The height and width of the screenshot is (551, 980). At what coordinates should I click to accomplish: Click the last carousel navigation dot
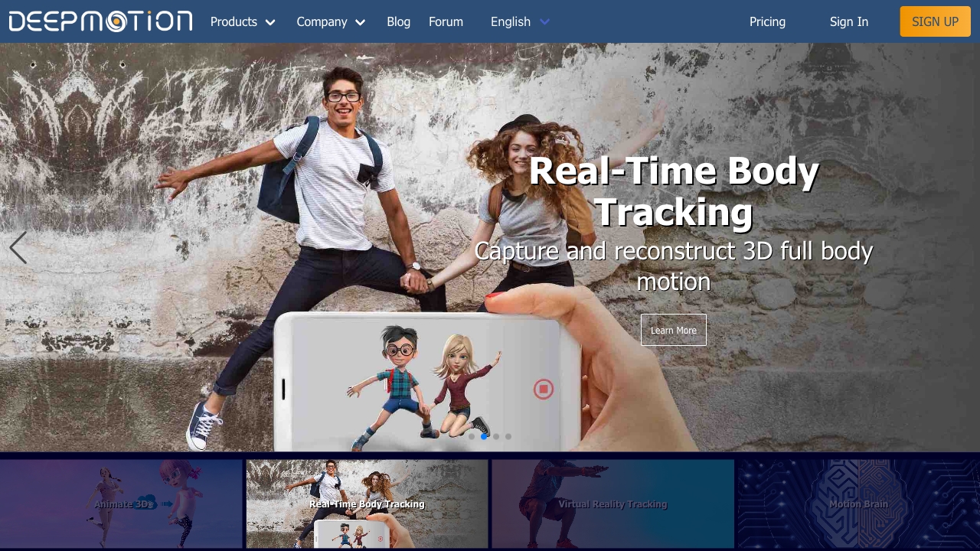[508, 436]
